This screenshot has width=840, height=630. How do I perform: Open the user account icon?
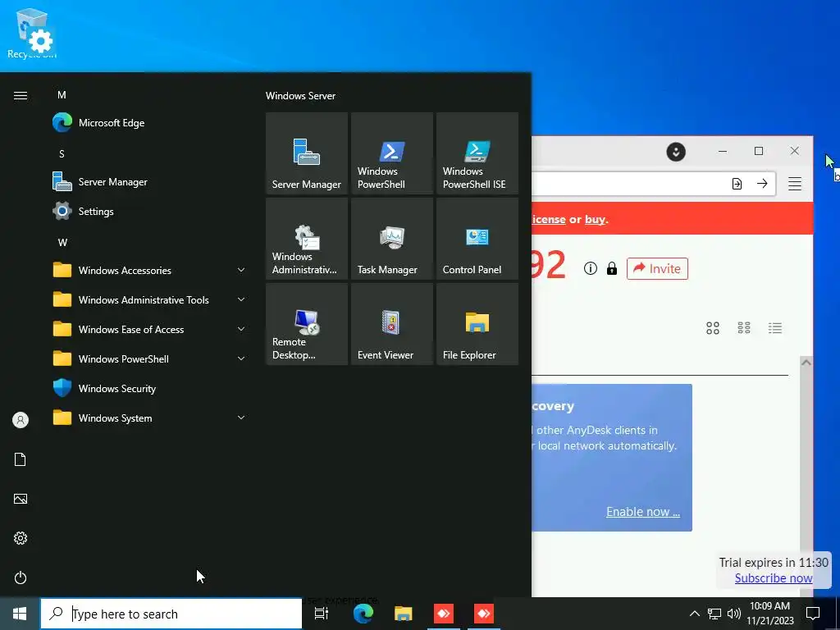pyautogui.click(x=21, y=420)
